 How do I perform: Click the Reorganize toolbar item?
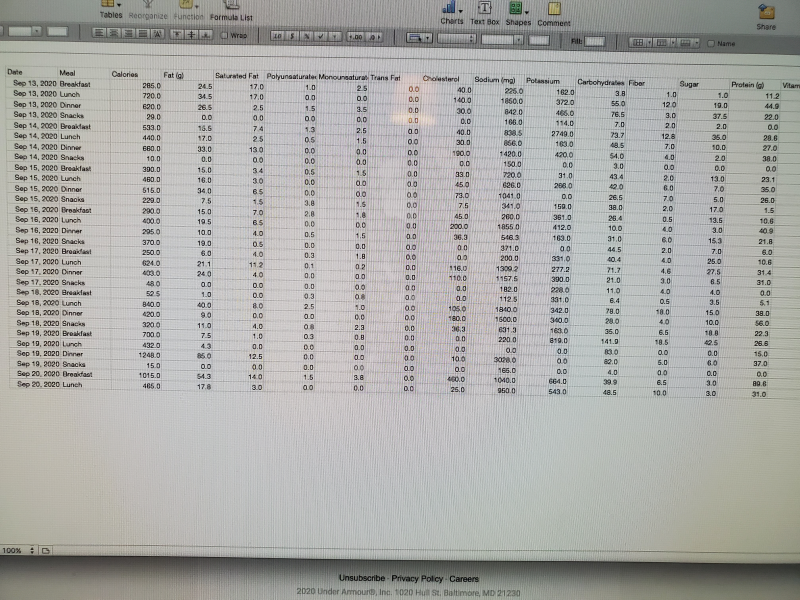(x=148, y=17)
